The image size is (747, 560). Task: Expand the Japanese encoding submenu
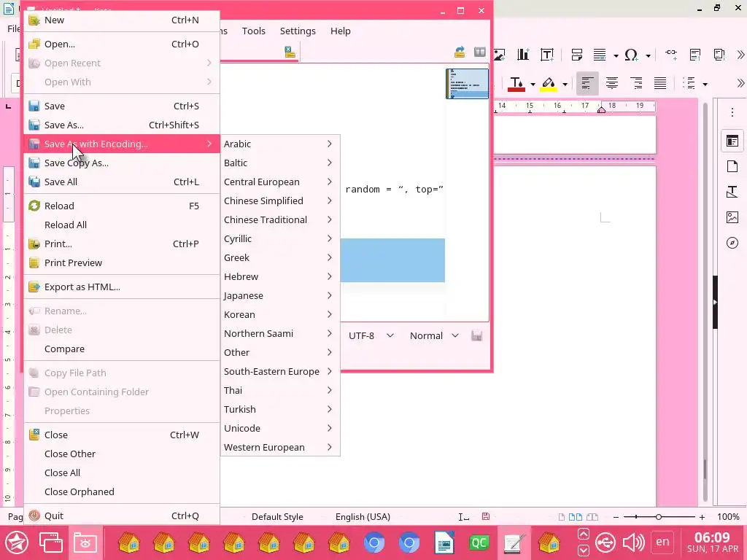tap(279, 296)
